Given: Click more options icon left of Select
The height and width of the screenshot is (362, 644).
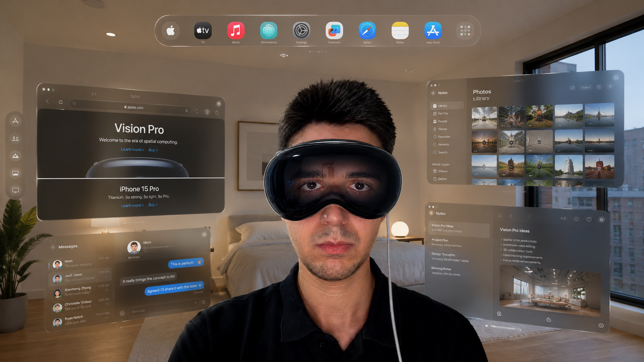Looking at the screenshot, I should click(x=572, y=88).
